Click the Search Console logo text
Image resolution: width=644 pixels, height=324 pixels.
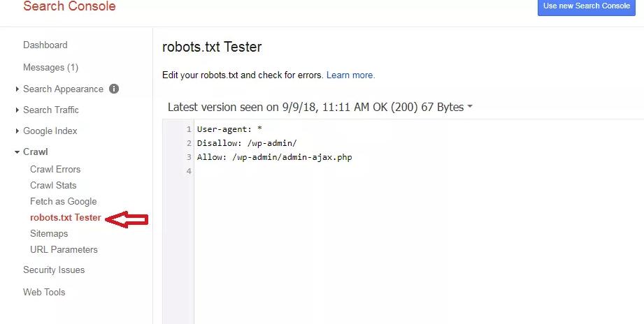click(x=69, y=7)
